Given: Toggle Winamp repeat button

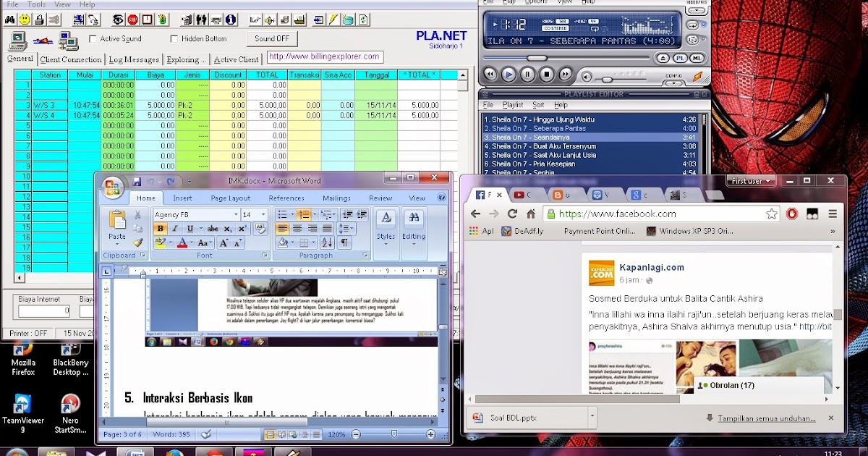Looking at the screenshot, I should point(692,25).
